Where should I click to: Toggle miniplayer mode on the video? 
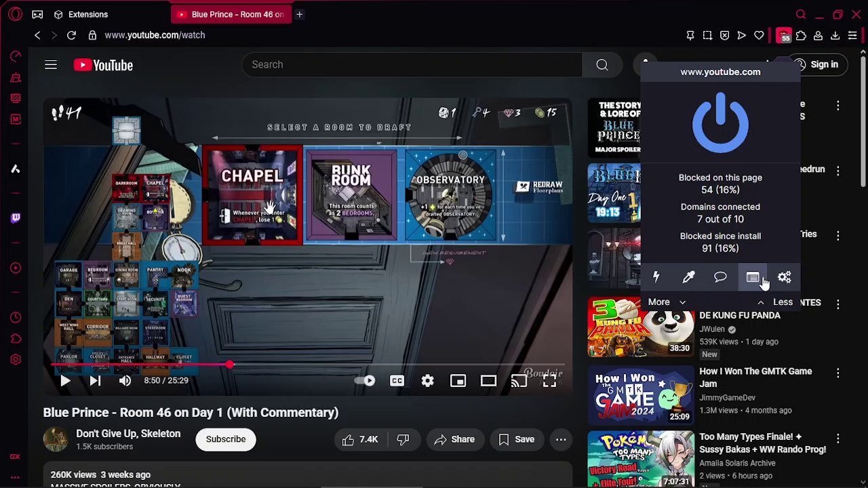click(458, 381)
